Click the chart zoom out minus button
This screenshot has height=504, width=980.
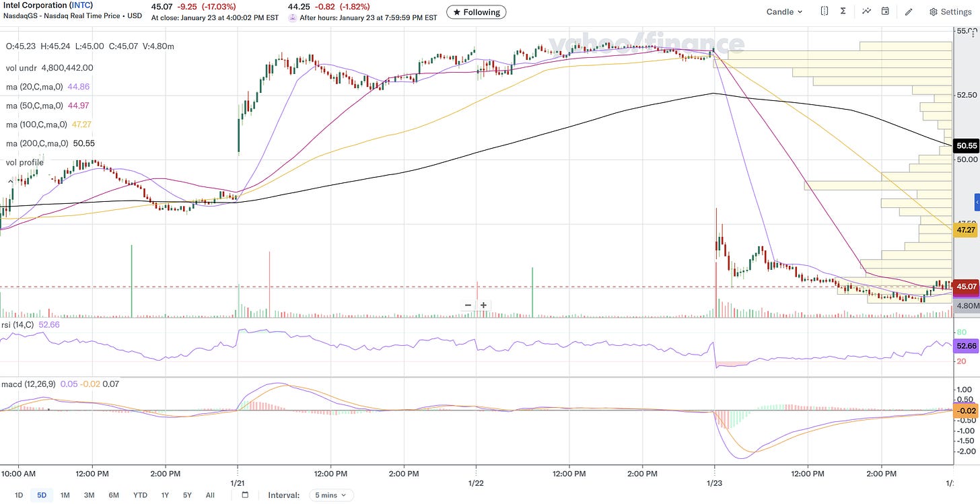click(468, 305)
